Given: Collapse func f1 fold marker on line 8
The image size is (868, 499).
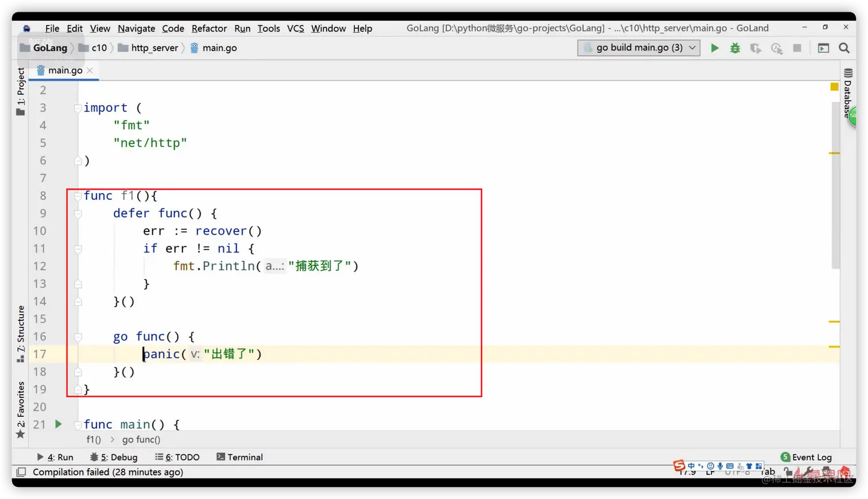Looking at the screenshot, I should pos(77,196).
